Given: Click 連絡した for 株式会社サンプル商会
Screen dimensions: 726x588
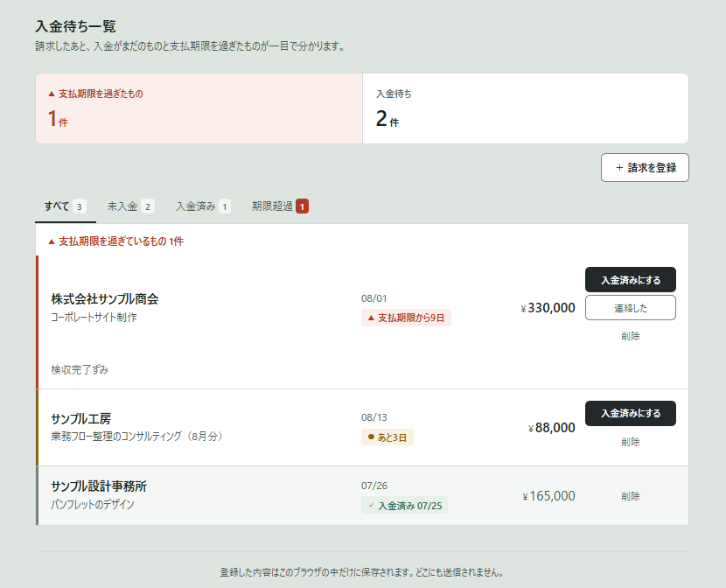Looking at the screenshot, I should 630,308.
